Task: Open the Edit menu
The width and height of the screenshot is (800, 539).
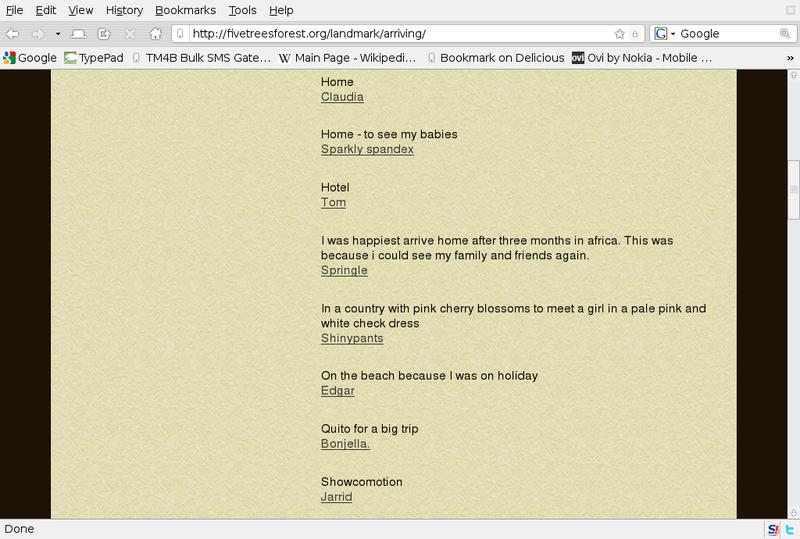Action: [x=46, y=10]
